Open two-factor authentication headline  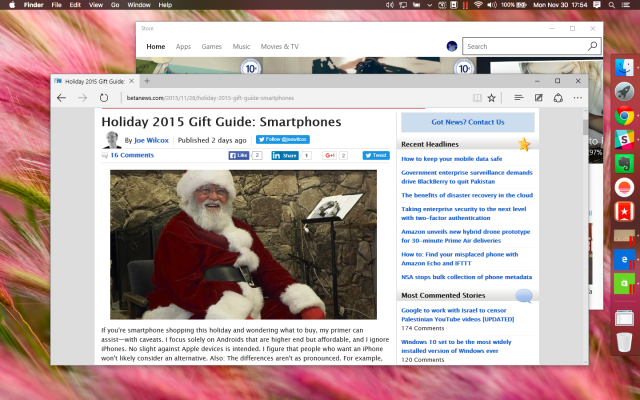click(464, 213)
